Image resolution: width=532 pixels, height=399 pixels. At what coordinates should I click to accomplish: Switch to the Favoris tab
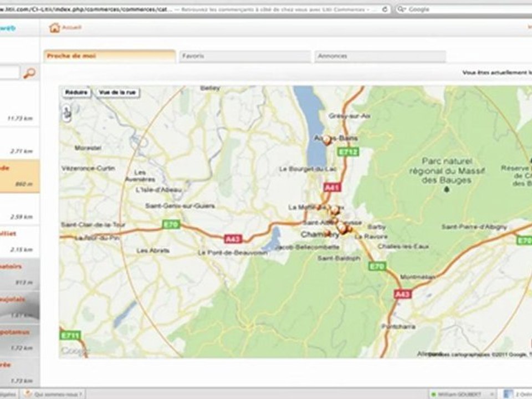(244, 56)
